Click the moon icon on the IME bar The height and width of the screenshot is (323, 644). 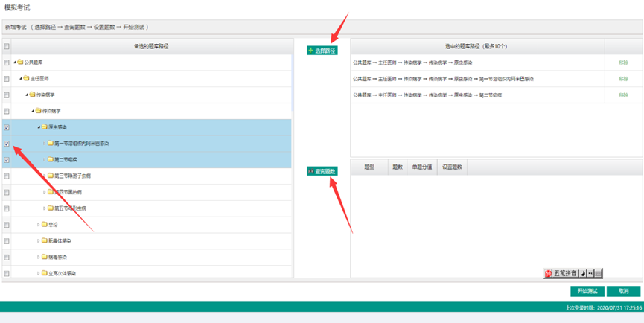pos(582,274)
